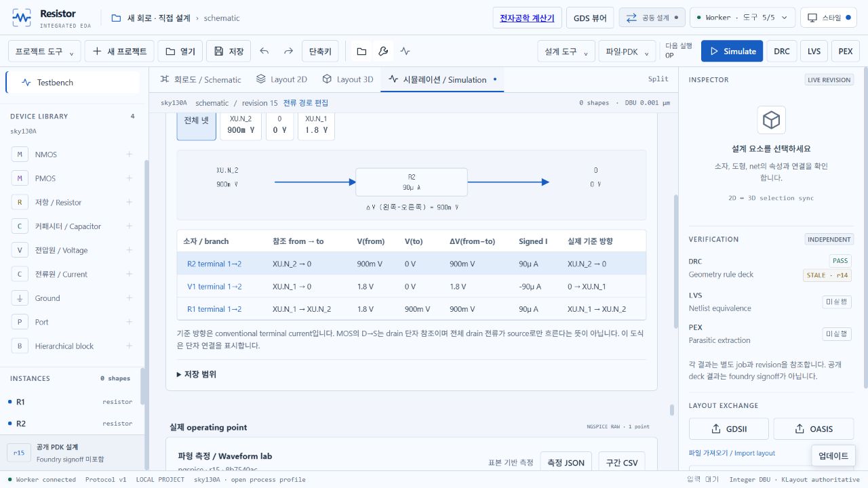Click the plus icon next to Port

tap(129, 322)
